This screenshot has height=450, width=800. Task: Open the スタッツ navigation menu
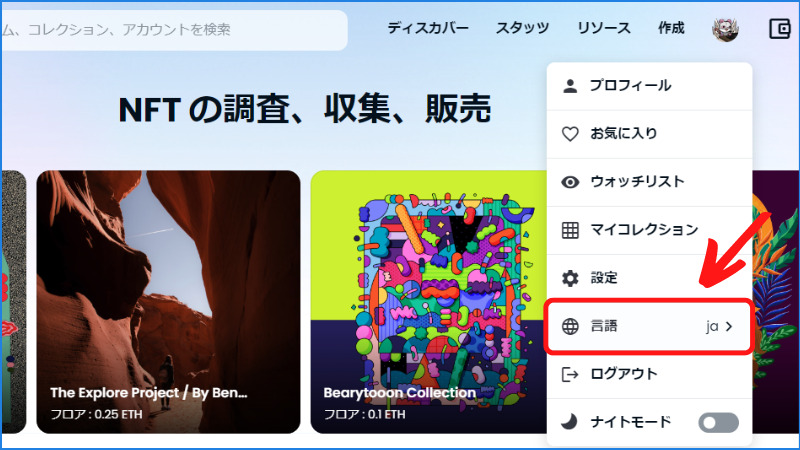click(x=522, y=28)
